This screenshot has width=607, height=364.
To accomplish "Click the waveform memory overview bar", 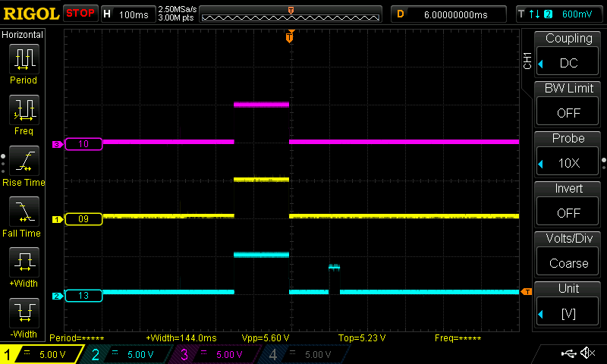I will pos(291,14).
